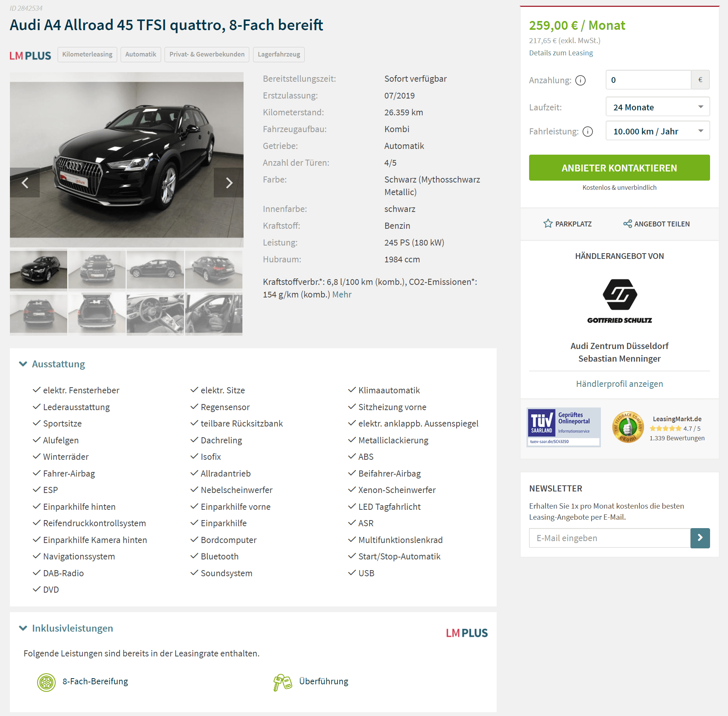
Task: Open Händlerprofil anzeigen link
Action: click(619, 384)
